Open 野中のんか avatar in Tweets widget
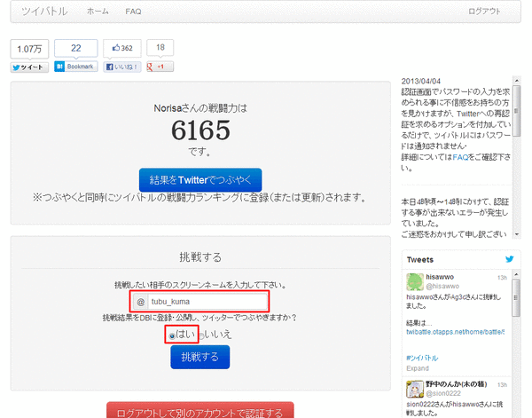 415,389
